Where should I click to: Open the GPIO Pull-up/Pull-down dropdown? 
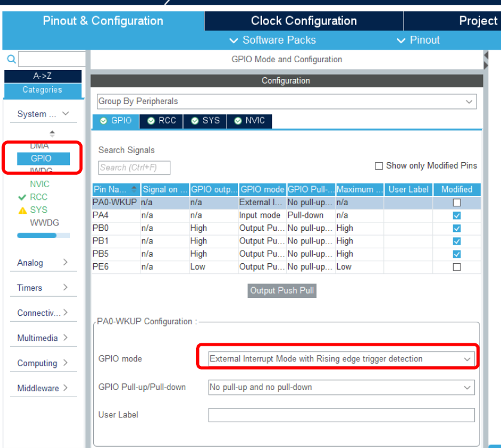(x=341, y=388)
